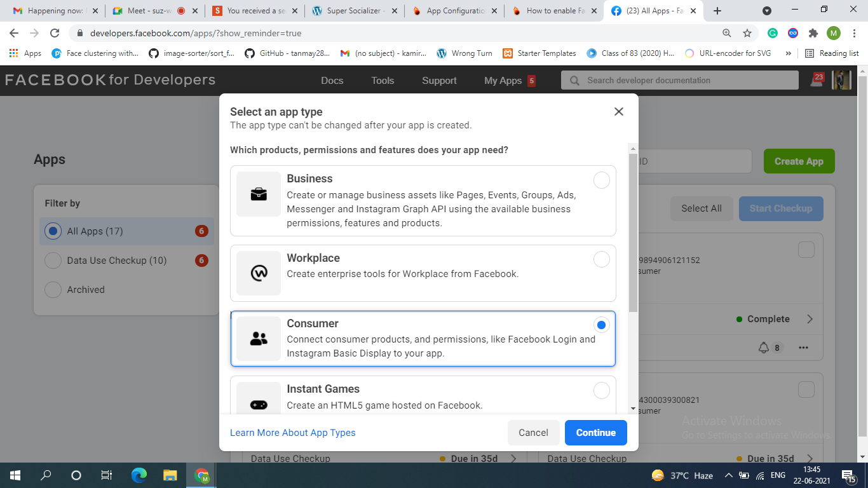Click the Business briefcase icon
The image size is (868, 488).
point(259,194)
